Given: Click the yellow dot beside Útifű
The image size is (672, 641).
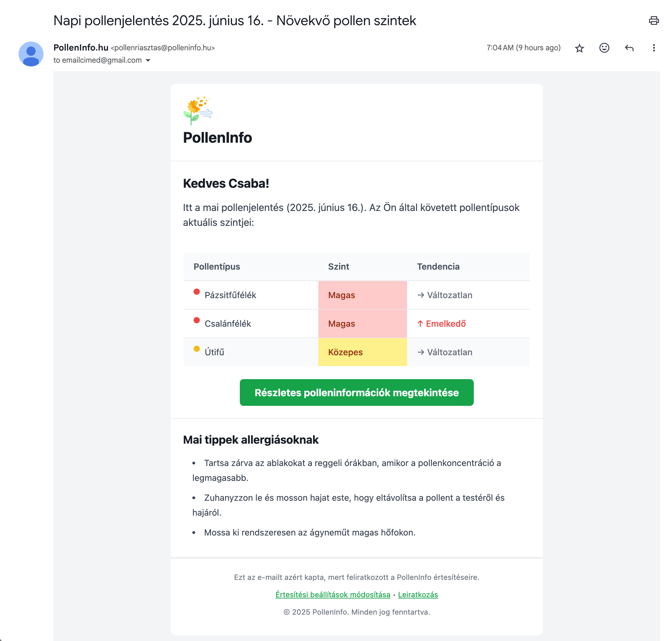Looking at the screenshot, I should [196, 349].
